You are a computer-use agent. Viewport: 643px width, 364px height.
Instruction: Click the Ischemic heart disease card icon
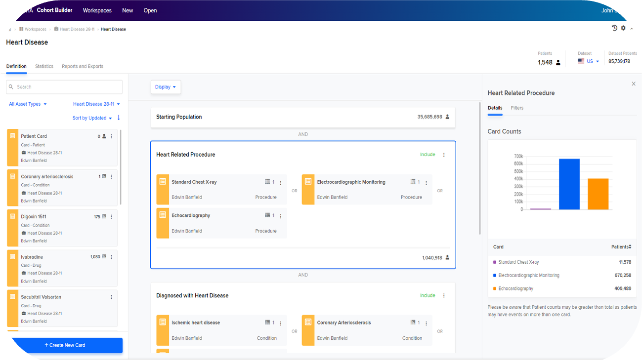(163, 323)
